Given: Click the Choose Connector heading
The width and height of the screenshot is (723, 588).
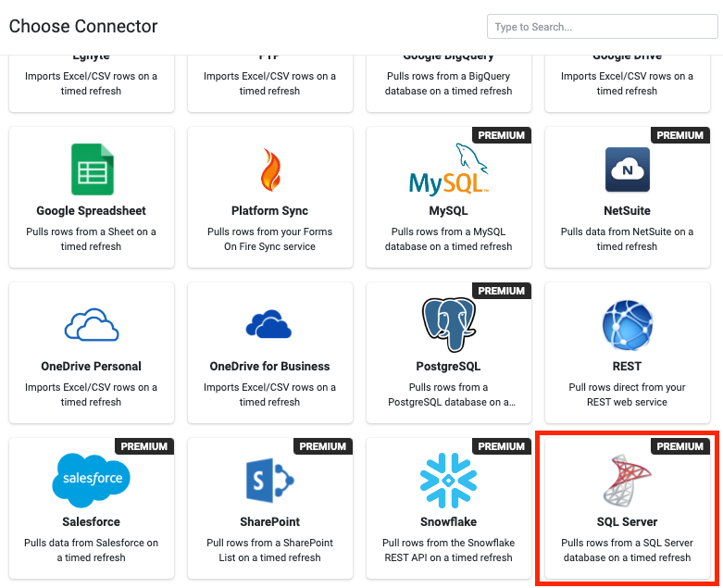Looking at the screenshot, I should [83, 26].
